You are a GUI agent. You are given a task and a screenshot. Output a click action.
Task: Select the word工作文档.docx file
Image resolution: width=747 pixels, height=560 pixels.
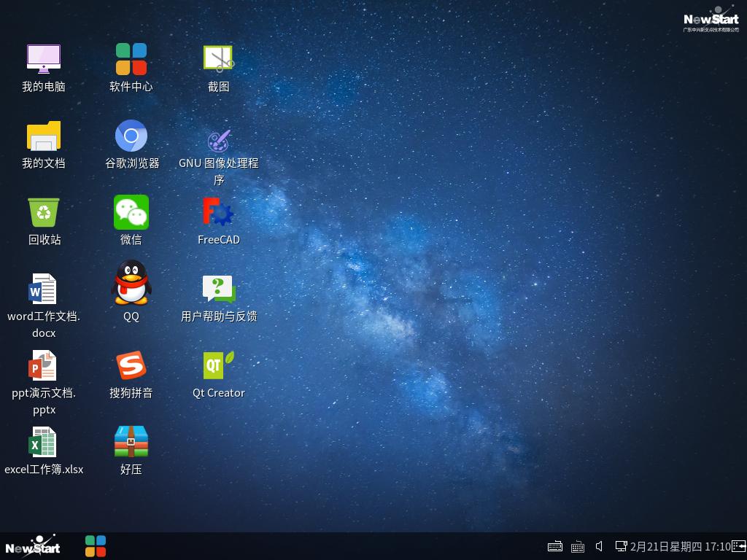coord(44,289)
